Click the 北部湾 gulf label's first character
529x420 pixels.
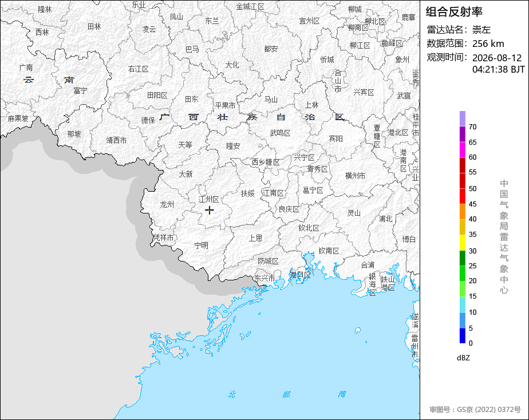click(232, 394)
